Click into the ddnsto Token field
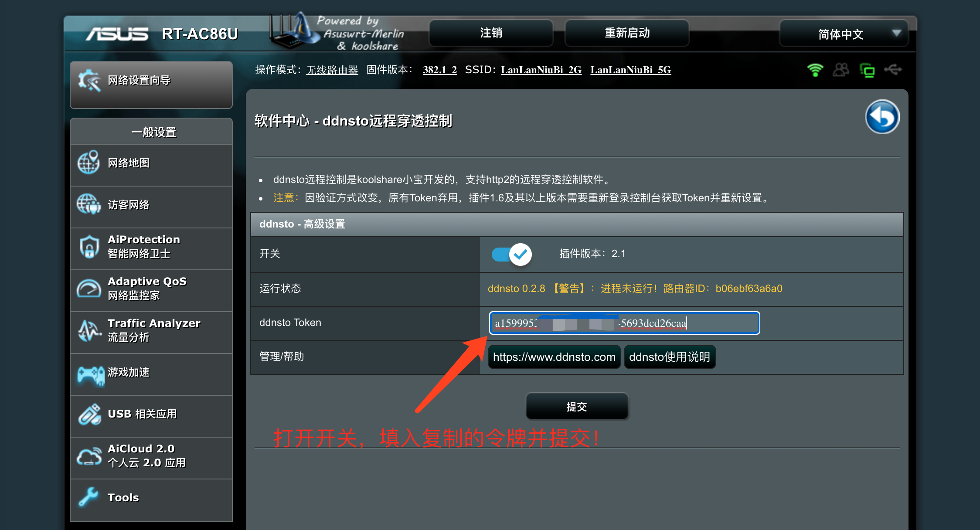 point(625,323)
